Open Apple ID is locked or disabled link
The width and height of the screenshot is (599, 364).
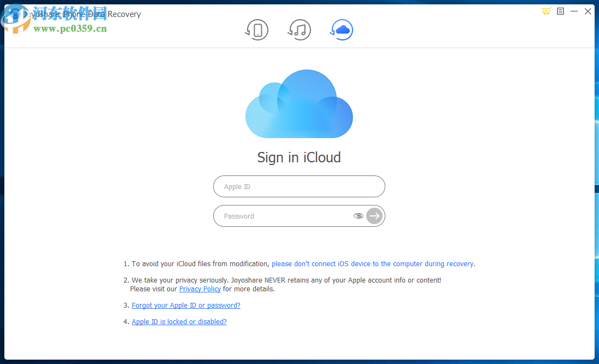[x=179, y=321]
